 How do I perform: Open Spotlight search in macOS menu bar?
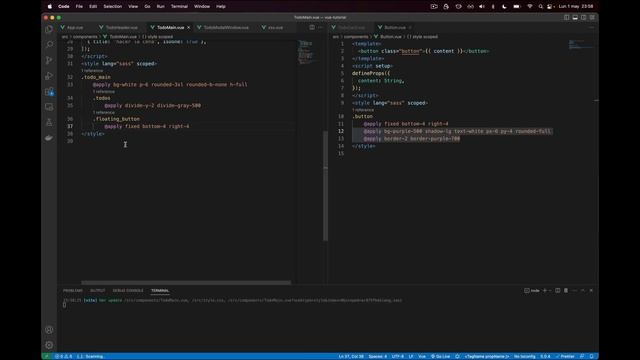point(540,7)
